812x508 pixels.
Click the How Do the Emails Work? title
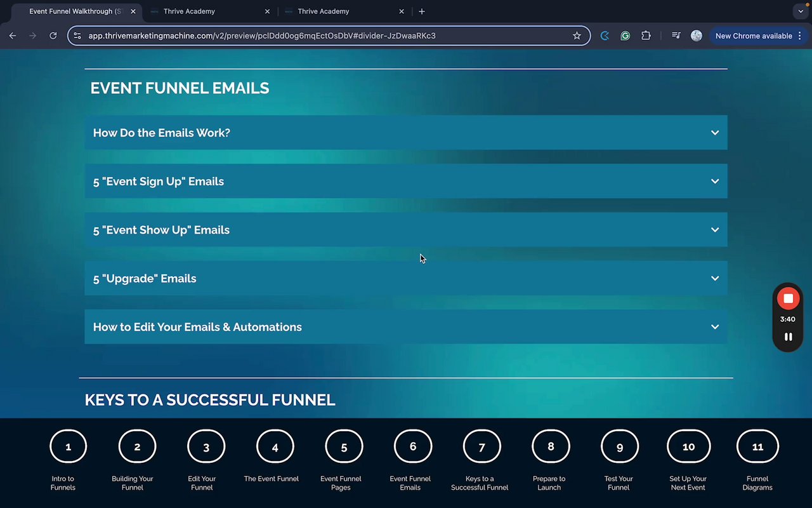point(162,133)
